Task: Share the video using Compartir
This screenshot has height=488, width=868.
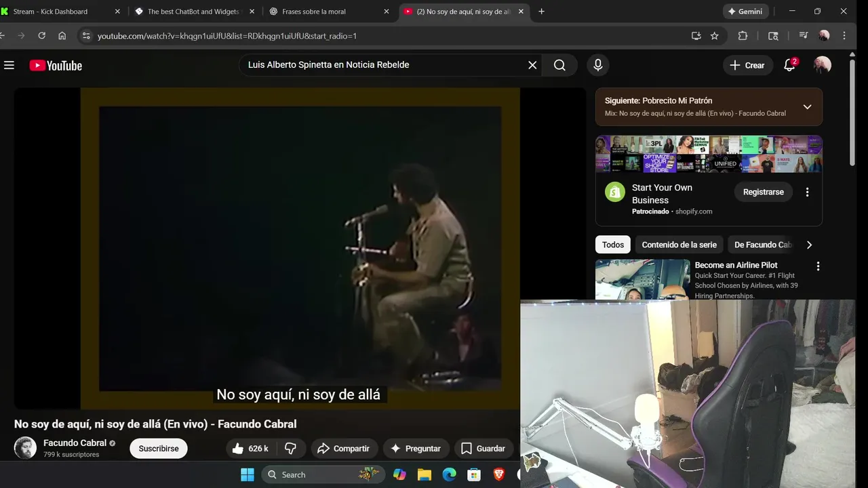Action: point(344,449)
